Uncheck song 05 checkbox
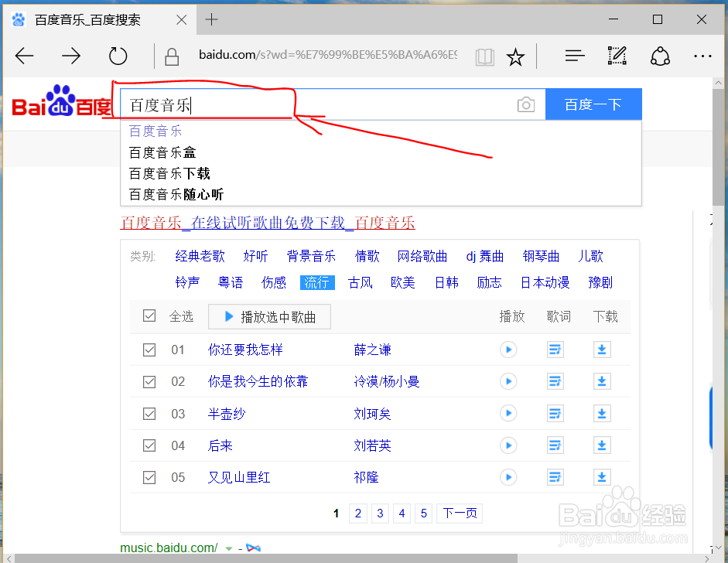The image size is (728, 563). [x=149, y=477]
